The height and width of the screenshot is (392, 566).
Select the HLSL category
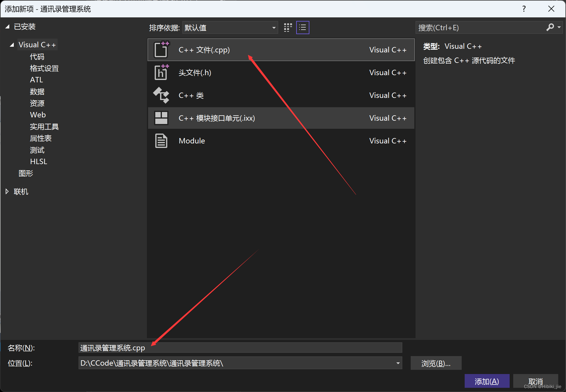click(x=38, y=161)
